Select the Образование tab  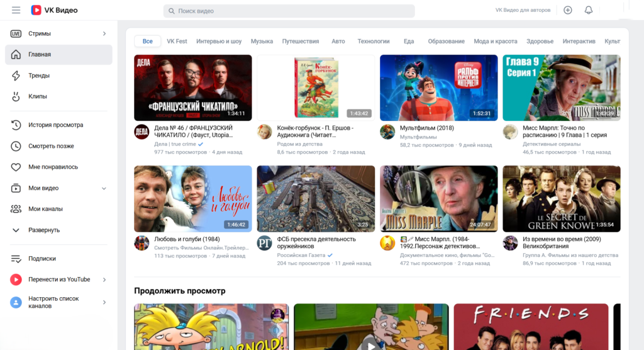[447, 41]
